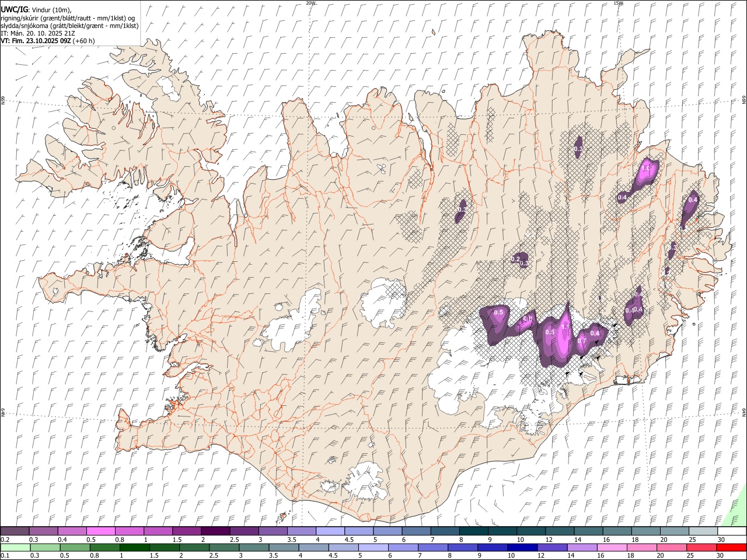Click the '0.7' snowfall value on the map

pos(582,341)
